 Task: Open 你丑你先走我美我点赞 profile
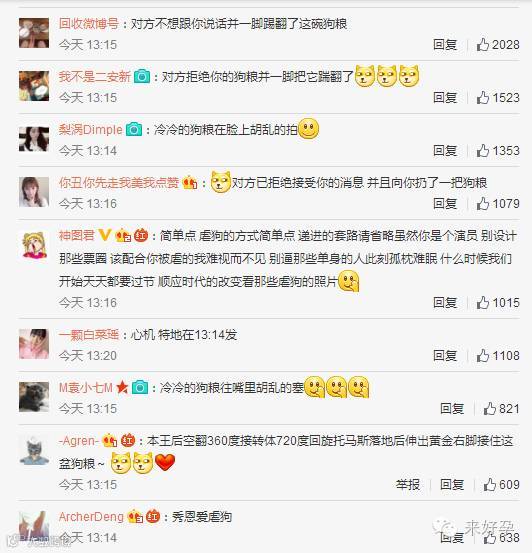click(x=119, y=183)
